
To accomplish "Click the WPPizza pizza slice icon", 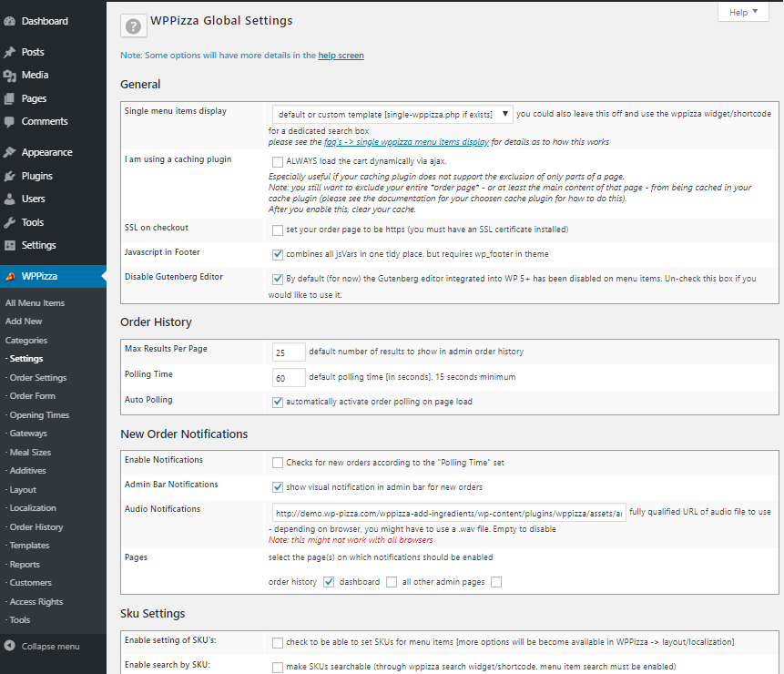I will point(10,275).
